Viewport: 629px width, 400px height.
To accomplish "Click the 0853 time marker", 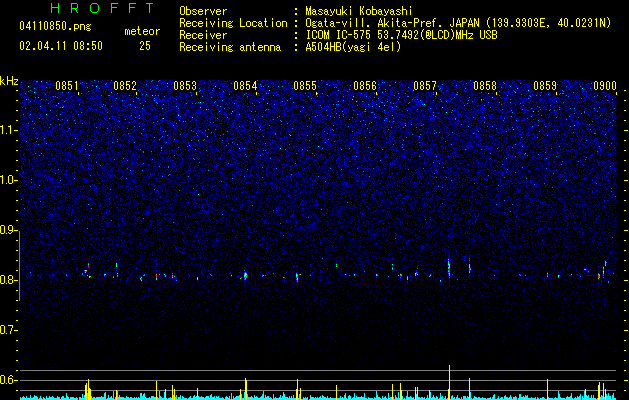I will pos(185,86).
